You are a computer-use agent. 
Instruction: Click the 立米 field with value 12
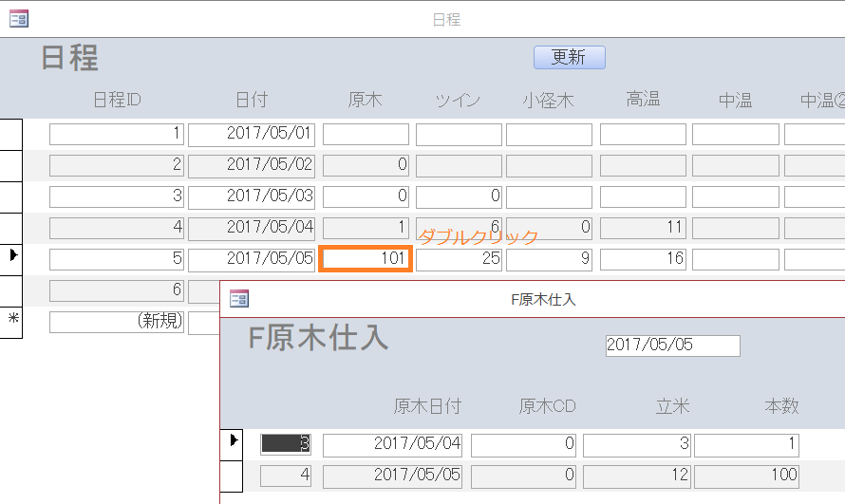coord(635,476)
